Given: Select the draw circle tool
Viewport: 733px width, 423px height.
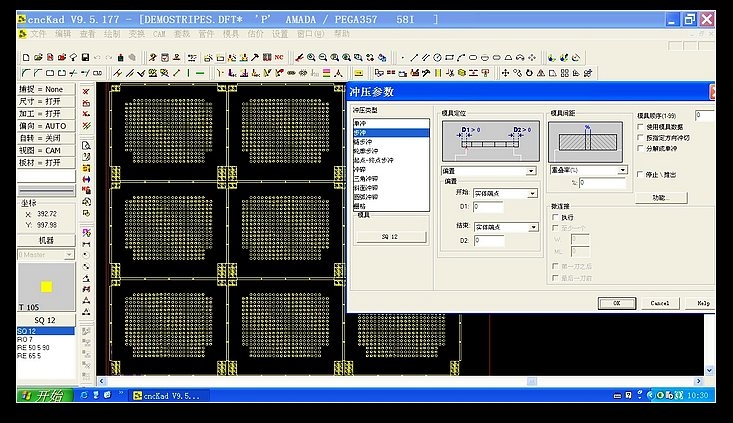Looking at the screenshot, I should [x=437, y=57].
